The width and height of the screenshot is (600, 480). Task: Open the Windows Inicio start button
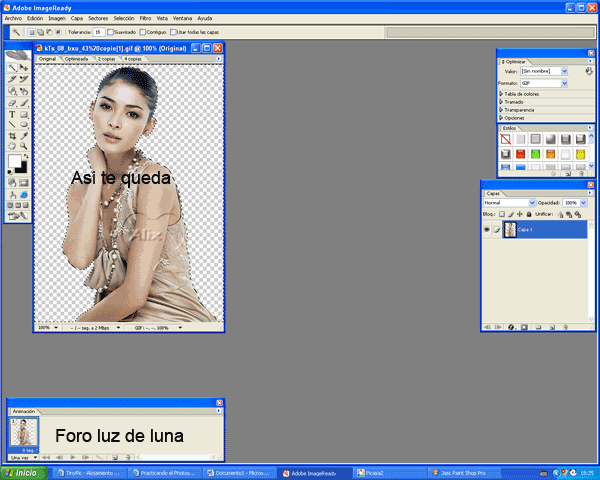tap(24, 473)
